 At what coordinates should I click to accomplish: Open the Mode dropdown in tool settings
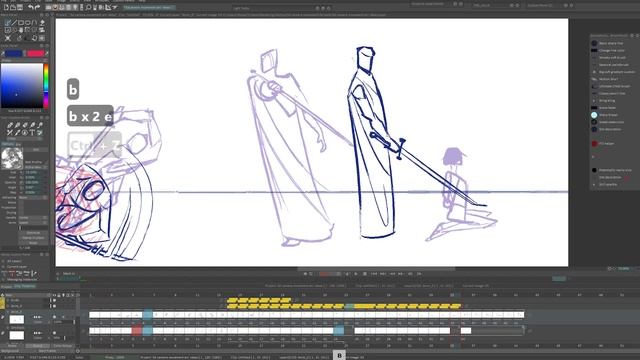(33, 223)
